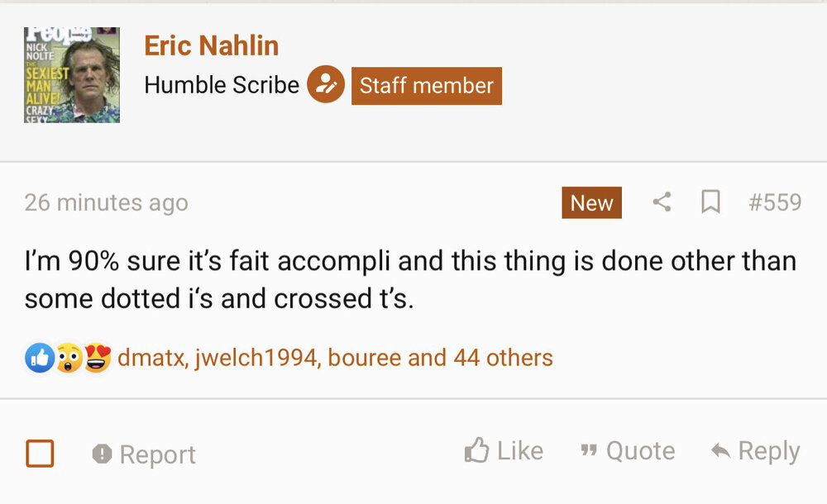The width and height of the screenshot is (827, 504).
Task: Open Eric Nahlin's profile link
Action: coord(211,46)
